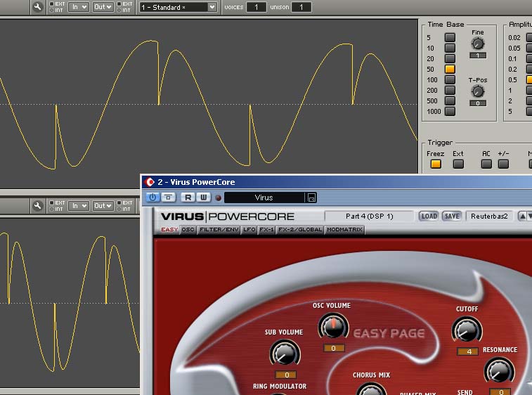Toggle the active Time Base 50 button
532x395 pixels.
(x=450, y=69)
